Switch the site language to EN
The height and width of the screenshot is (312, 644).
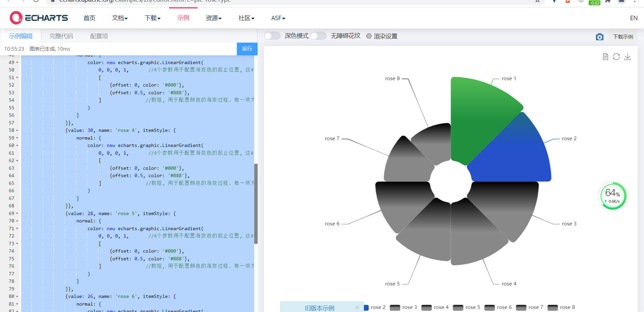coord(634,18)
